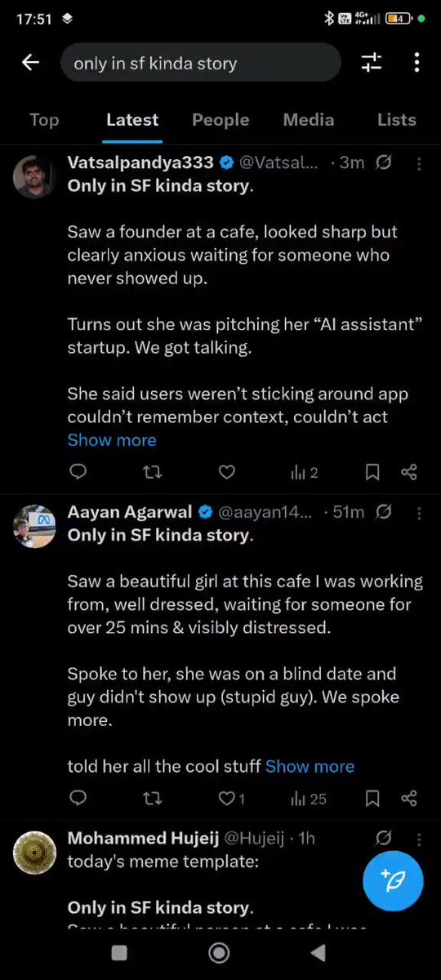
Task: Share Aayan Agarwal's tweet
Action: tap(409, 799)
